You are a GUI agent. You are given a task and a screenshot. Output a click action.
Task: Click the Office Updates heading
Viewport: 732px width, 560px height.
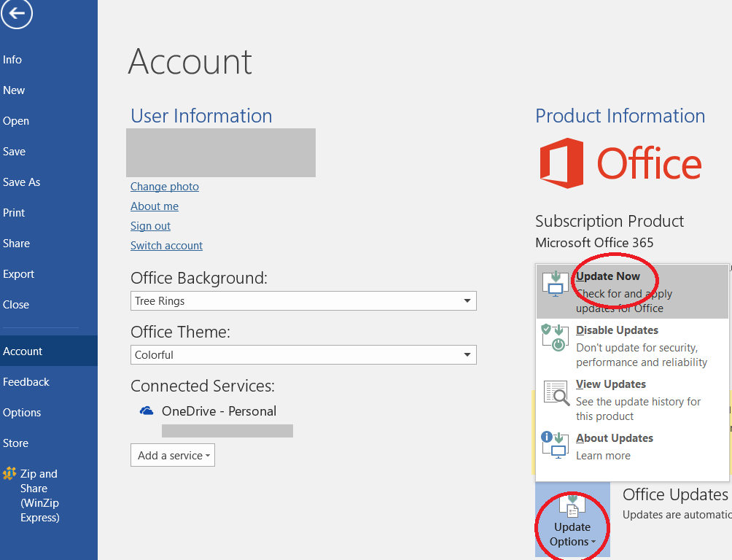click(x=675, y=494)
